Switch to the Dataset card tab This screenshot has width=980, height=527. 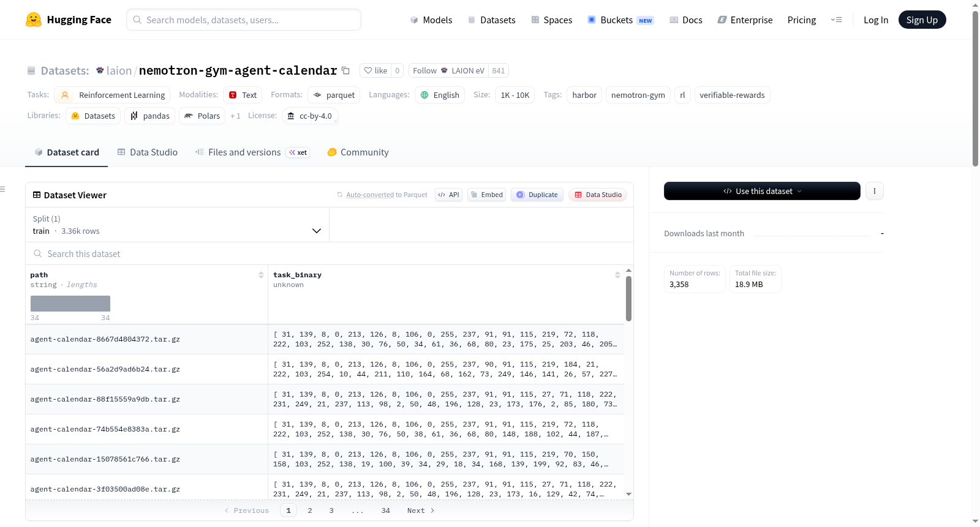pyautogui.click(x=66, y=152)
